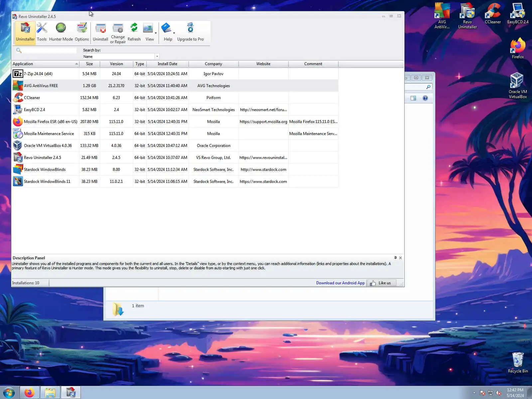Toggle the Description Panel pin
This screenshot has width=532, height=399.
coord(395,258)
